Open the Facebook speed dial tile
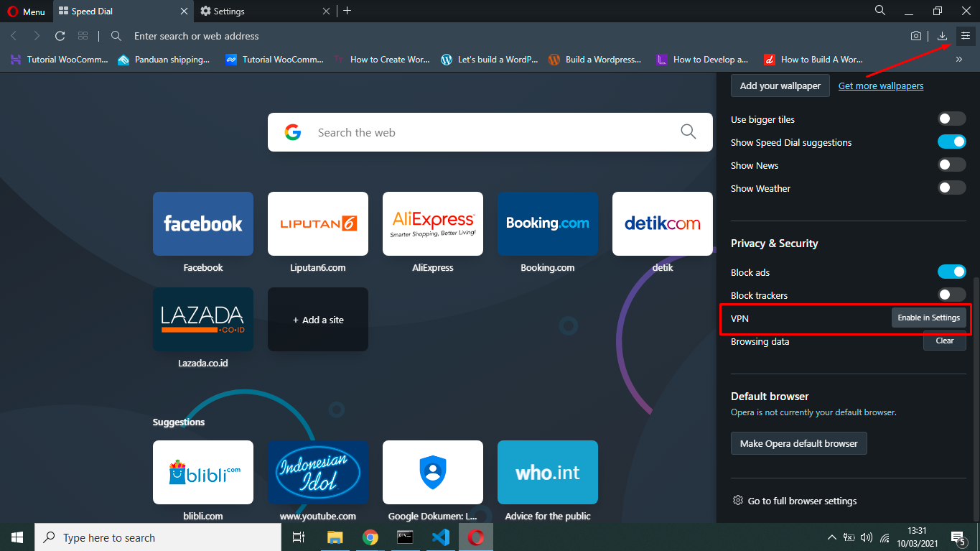 203,223
